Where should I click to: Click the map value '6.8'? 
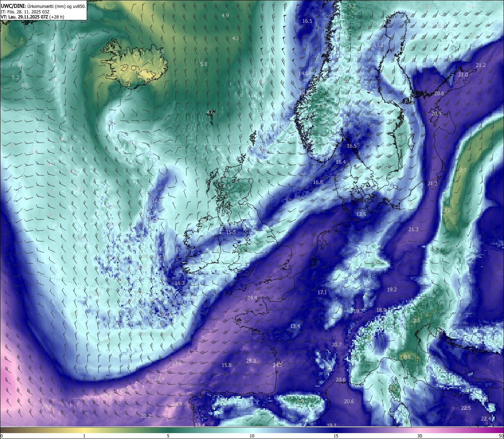[x=401, y=138]
